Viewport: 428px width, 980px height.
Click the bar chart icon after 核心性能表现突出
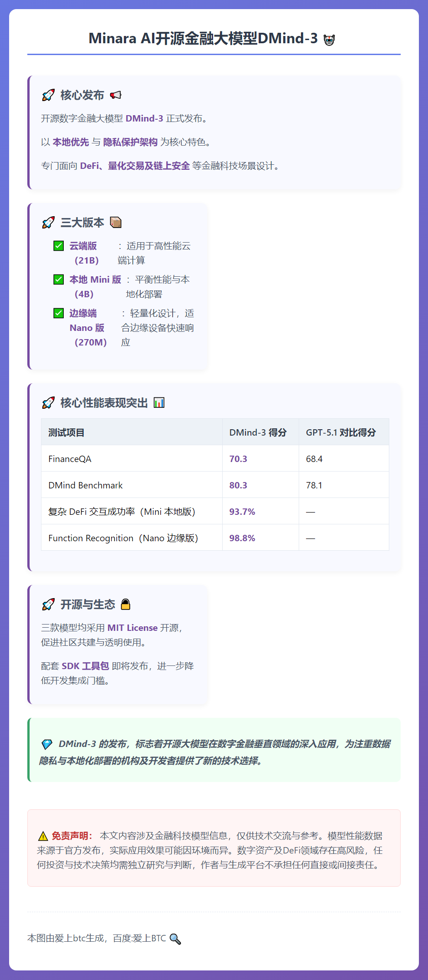point(159,403)
